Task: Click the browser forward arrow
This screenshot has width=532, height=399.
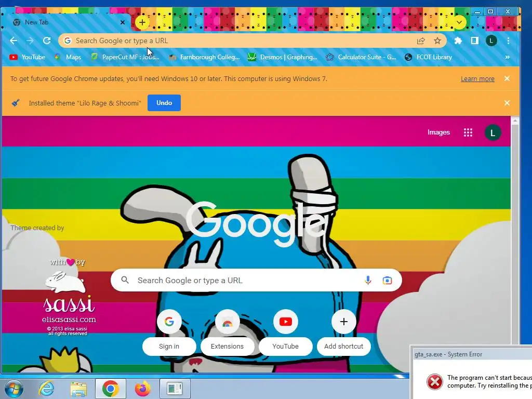Action: pyautogui.click(x=30, y=41)
